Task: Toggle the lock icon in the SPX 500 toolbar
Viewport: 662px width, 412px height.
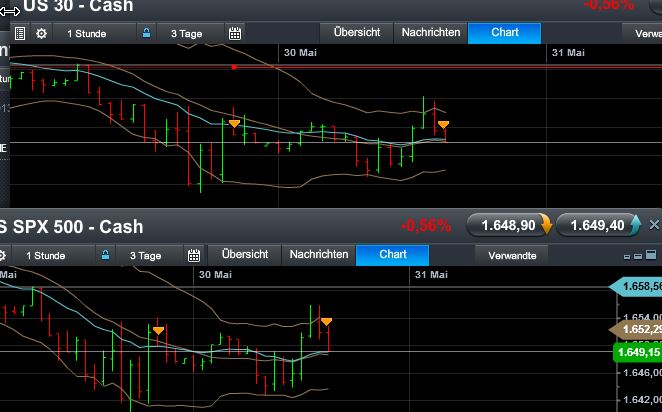Action: coord(105,255)
